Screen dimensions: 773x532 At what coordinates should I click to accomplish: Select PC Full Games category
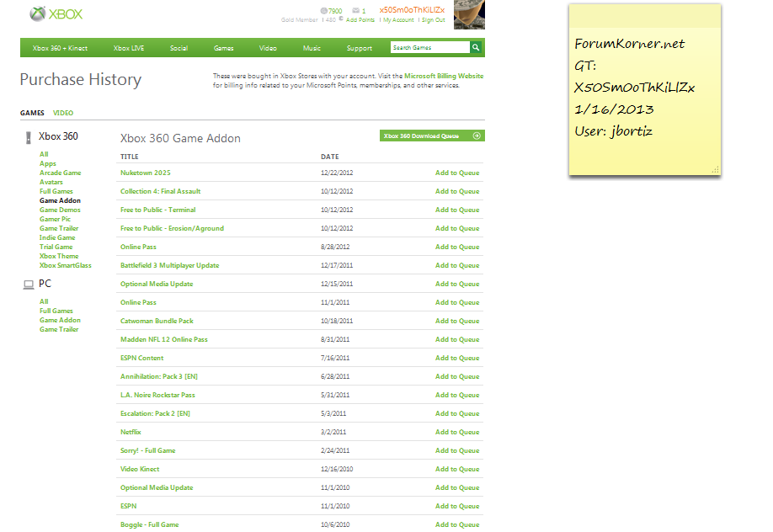(x=56, y=311)
